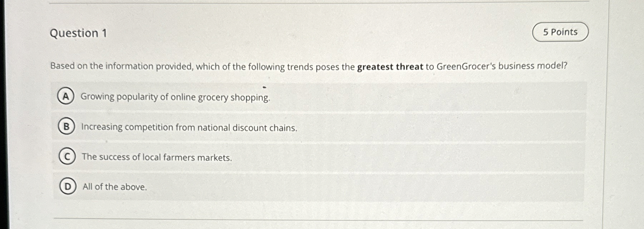Click the bolded 'greatest threat' text
The width and height of the screenshot is (644, 229).
pyautogui.click(x=390, y=66)
